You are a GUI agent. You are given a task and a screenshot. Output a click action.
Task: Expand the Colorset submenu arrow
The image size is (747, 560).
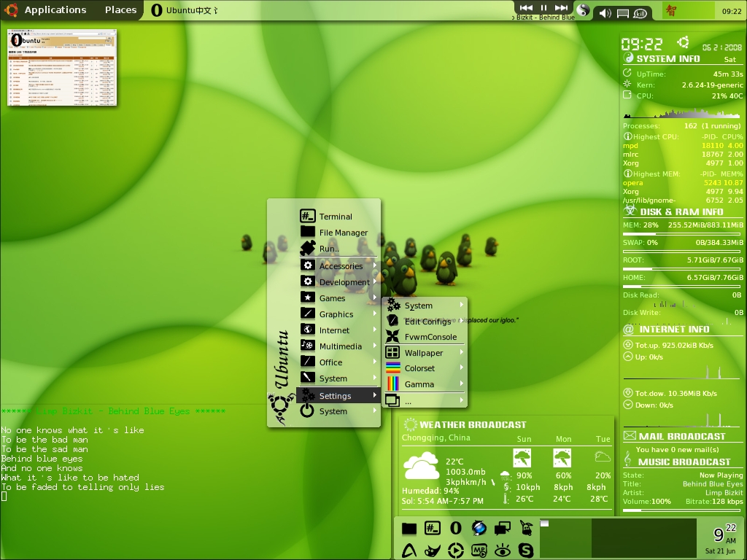[461, 367]
